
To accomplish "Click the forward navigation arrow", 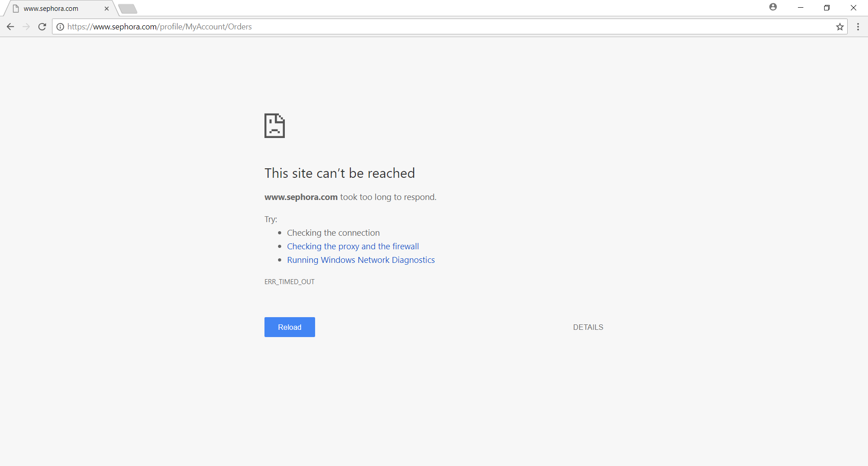I will (26, 27).
